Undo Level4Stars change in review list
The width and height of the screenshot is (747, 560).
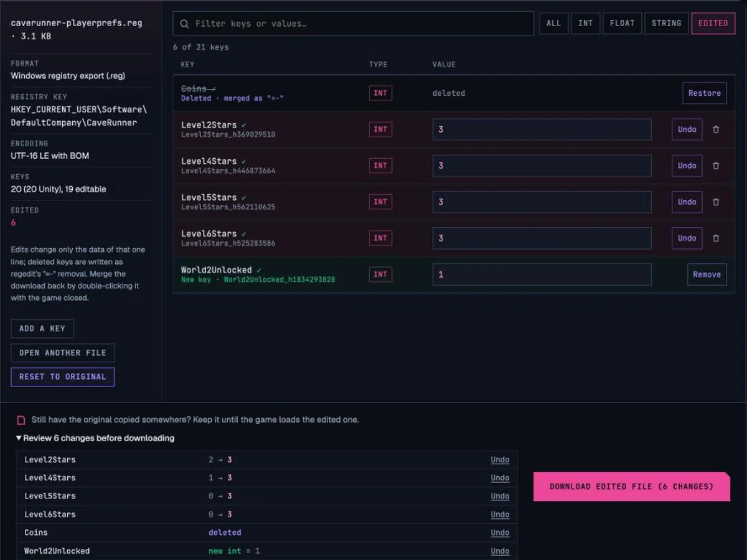pos(500,478)
